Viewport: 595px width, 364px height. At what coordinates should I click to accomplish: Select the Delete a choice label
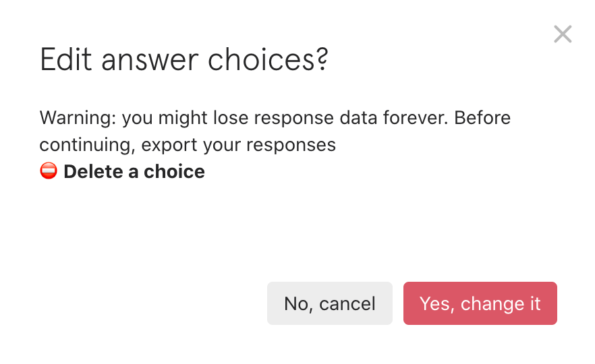click(x=134, y=171)
